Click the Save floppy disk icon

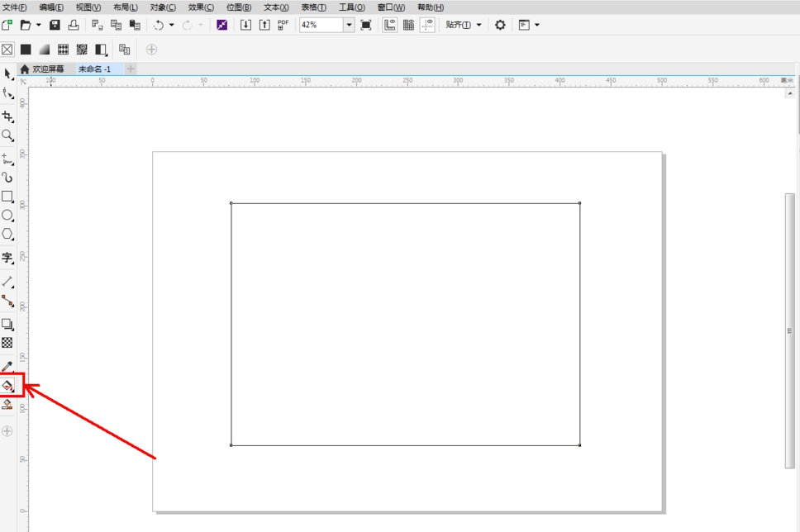pos(55,26)
